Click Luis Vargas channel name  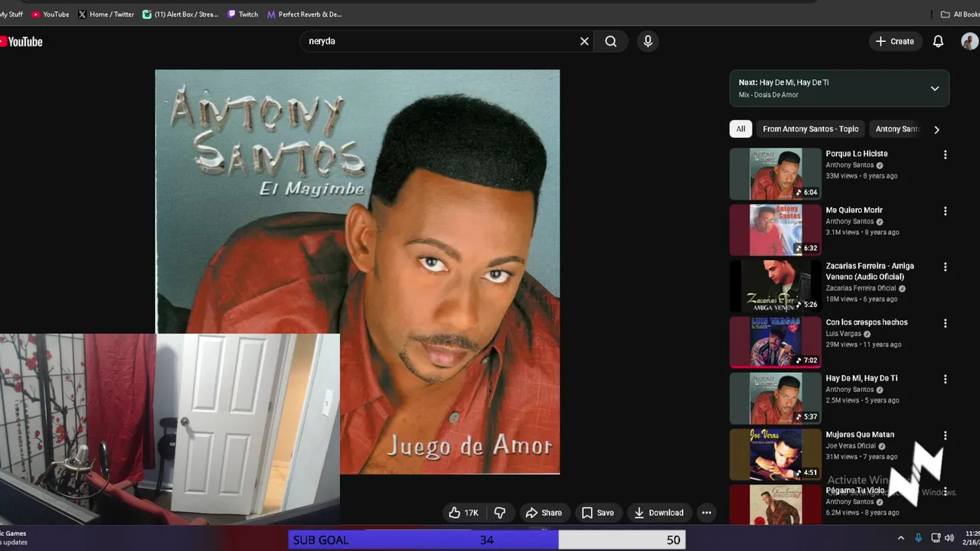tap(843, 334)
